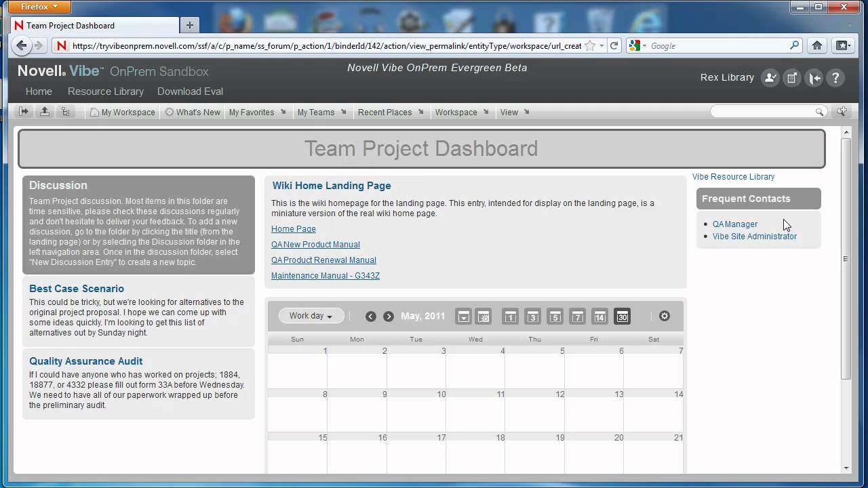
Task: Open the Work day dropdown
Action: click(x=311, y=316)
